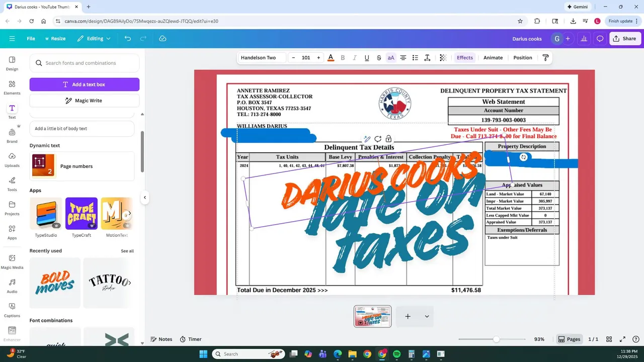Open the Animate options
The width and height of the screenshot is (644, 362).
pos(493,58)
